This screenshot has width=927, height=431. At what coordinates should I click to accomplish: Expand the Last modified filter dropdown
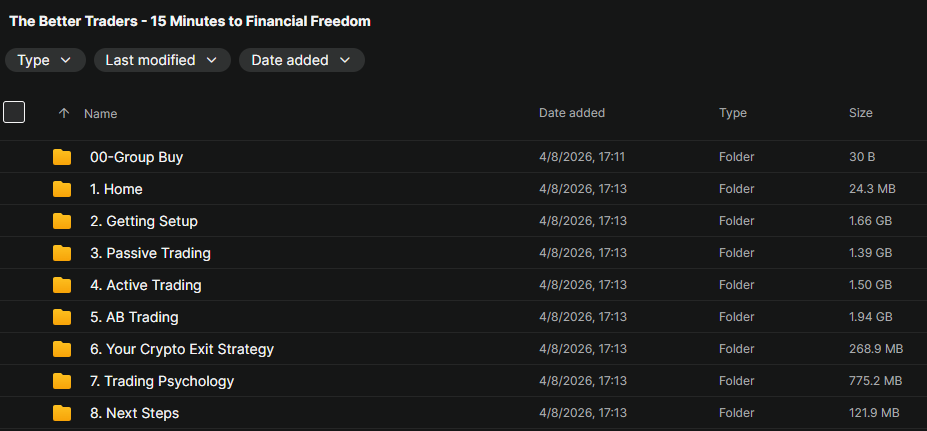coord(162,60)
